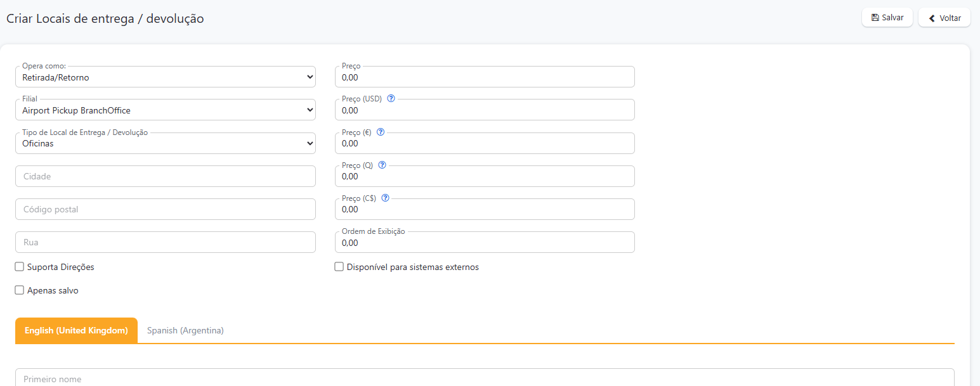Check Disponível para sistemas externos
This screenshot has width=980, height=386.
tap(339, 267)
